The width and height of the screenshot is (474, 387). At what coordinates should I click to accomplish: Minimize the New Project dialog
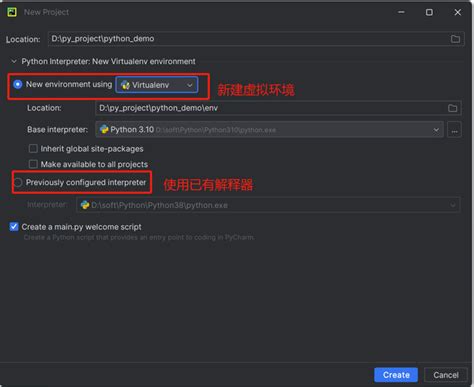click(401, 12)
